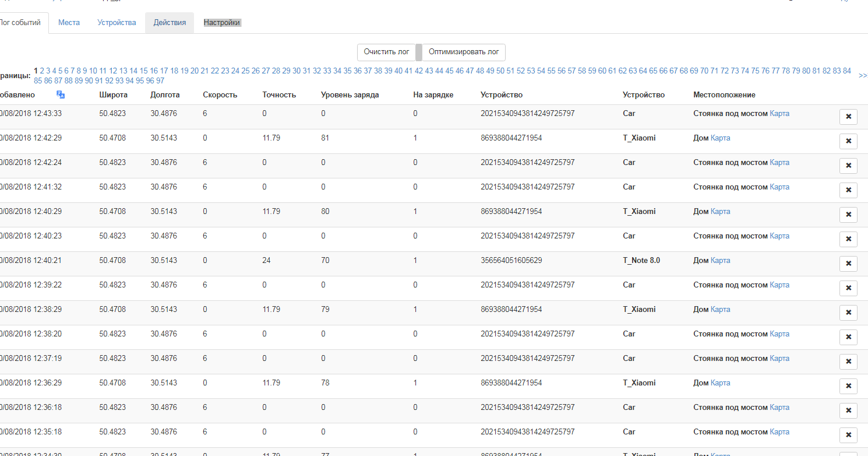The image size is (868, 456).
Task: Click the Очистить лог button
Action: point(386,52)
